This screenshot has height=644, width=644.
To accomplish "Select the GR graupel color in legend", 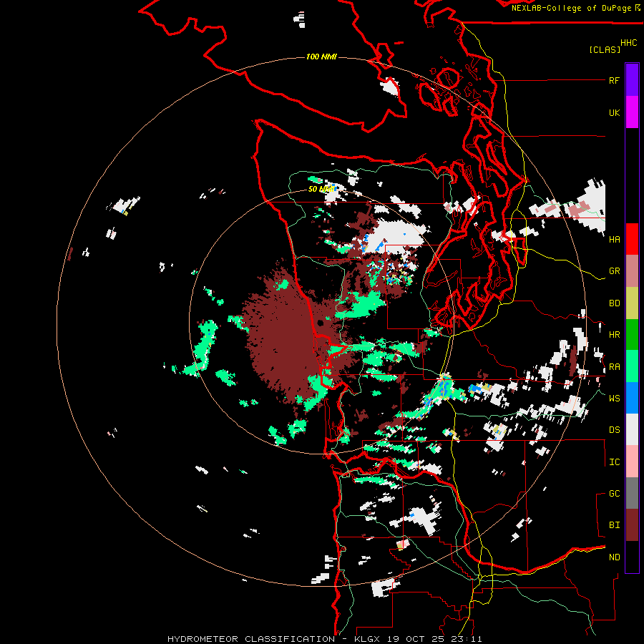I will tap(632, 271).
